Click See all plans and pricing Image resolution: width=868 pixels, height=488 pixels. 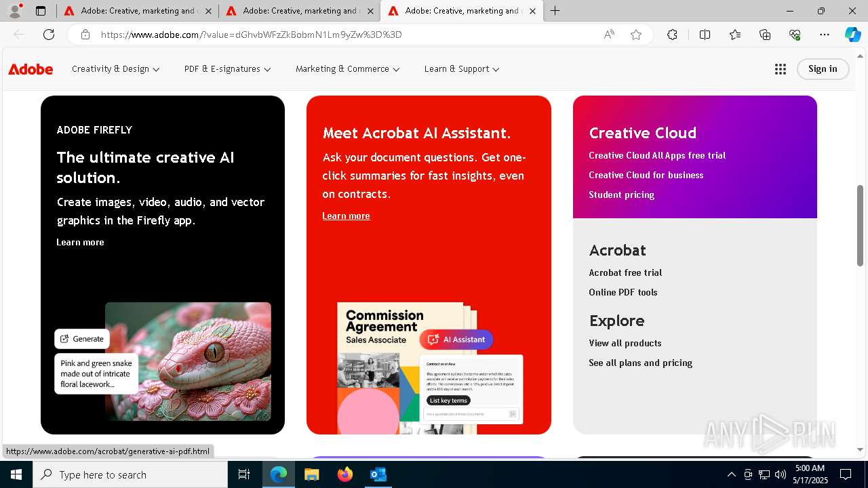(641, 363)
